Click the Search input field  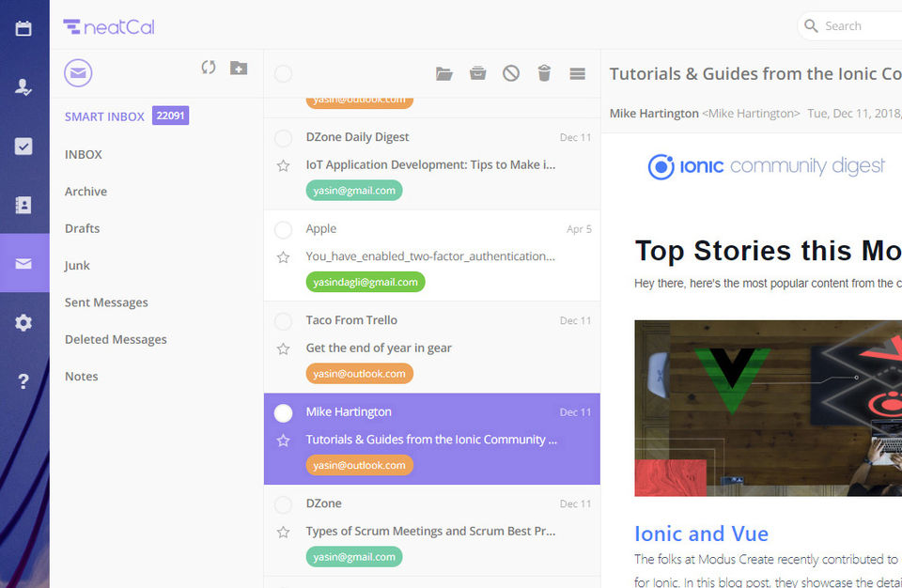(851, 26)
